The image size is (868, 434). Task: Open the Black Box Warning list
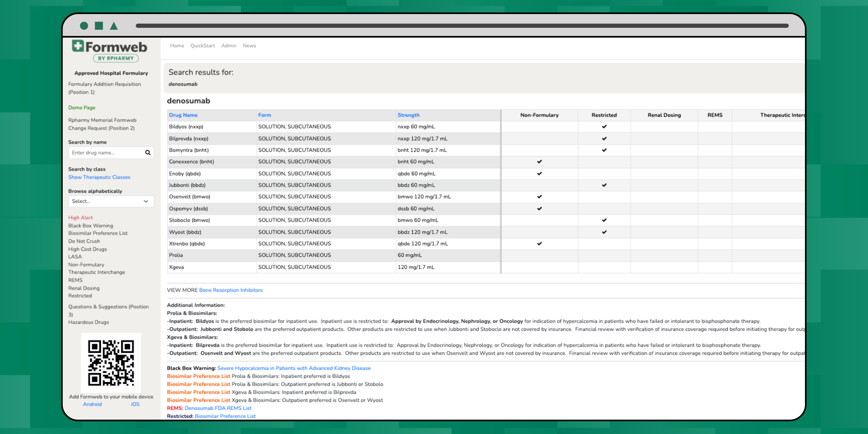pyautogui.click(x=91, y=226)
